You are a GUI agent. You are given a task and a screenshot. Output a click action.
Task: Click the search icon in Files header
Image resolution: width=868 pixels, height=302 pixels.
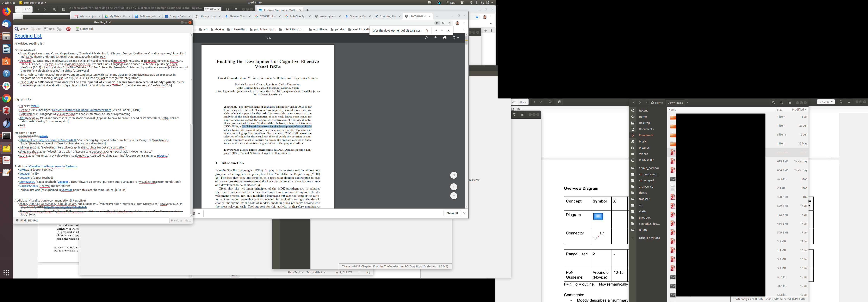pyautogui.click(x=773, y=103)
